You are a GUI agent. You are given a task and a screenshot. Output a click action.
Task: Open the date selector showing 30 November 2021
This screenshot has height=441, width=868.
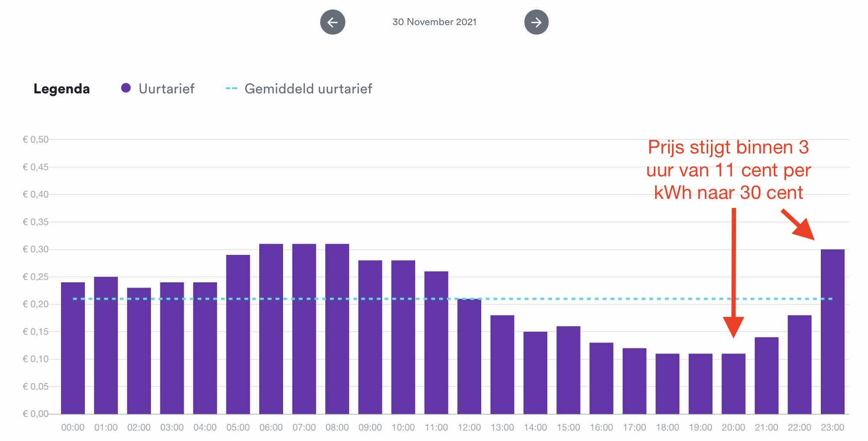tap(434, 22)
